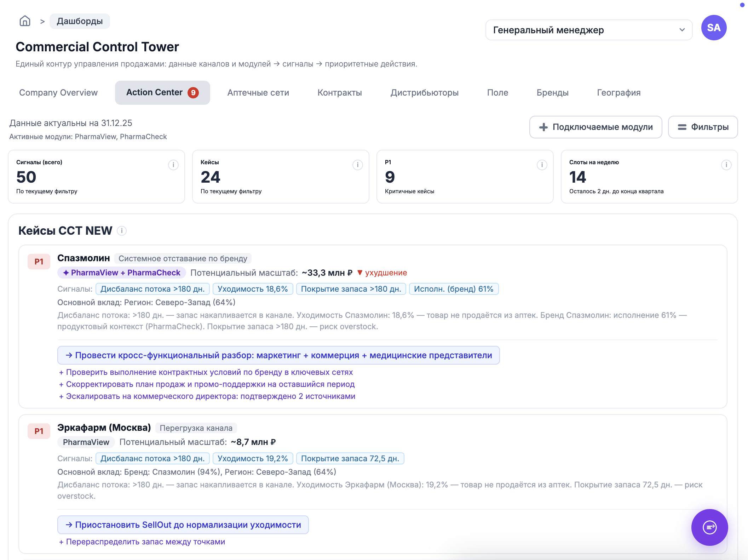Click Провести кросс-функциональный разбор action button
The image size is (748, 560).
278,355
